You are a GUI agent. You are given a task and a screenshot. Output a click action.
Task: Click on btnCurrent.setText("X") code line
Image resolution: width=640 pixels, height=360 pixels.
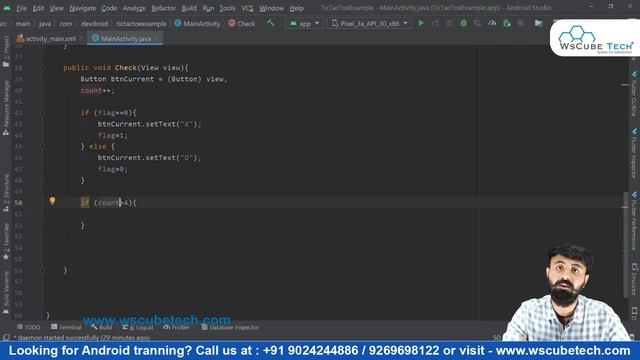(x=149, y=124)
